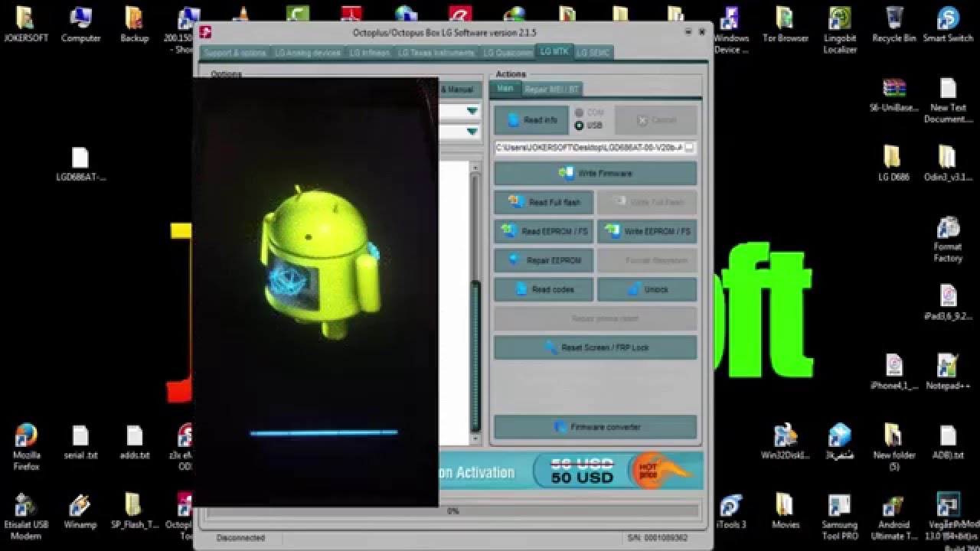980x551 pixels.
Task: Open the New folder (5) icon
Action: 893,447
